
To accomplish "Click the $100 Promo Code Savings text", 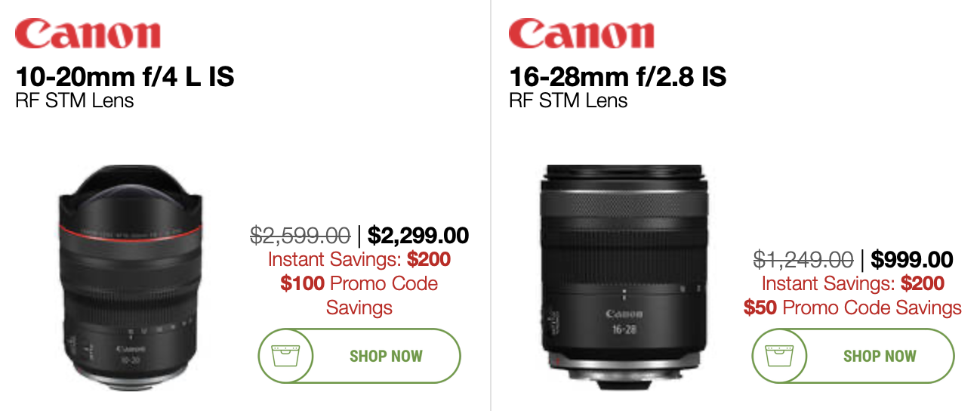I will click(359, 295).
